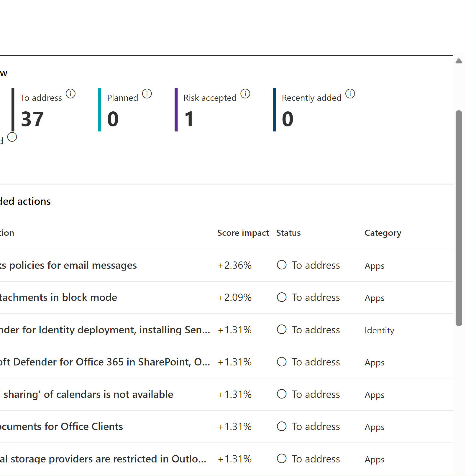Open documents for Office Clients action
The image size is (476, 476).
(62, 427)
